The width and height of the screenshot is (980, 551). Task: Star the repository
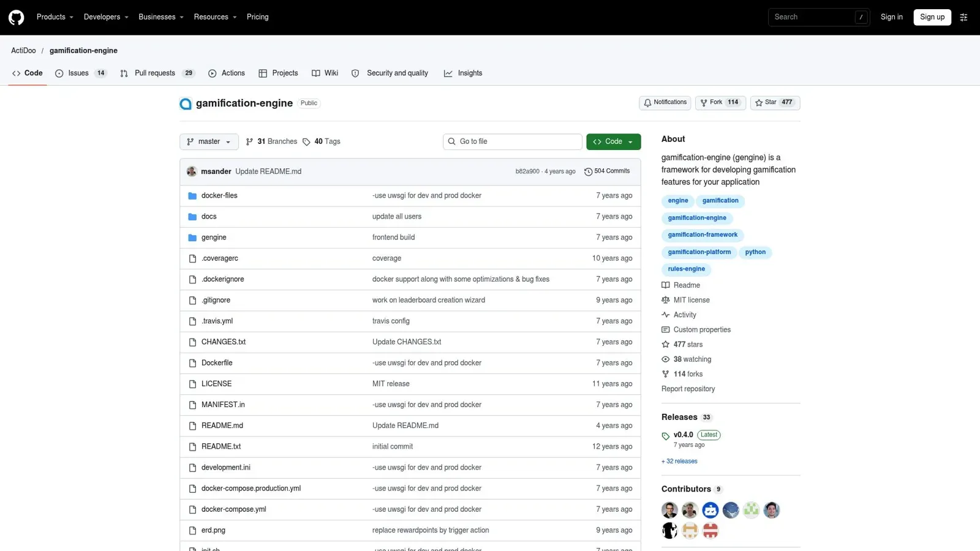coord(775,103)
